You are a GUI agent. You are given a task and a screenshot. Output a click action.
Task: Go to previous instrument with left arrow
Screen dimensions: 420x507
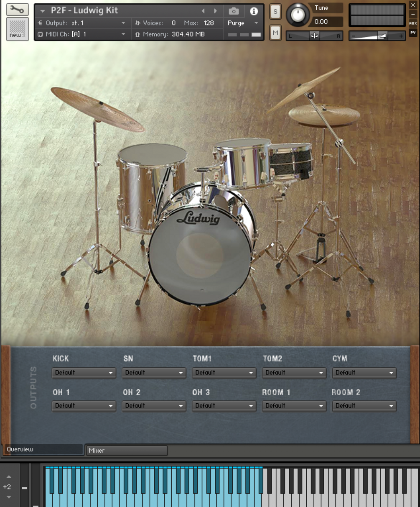204,11
